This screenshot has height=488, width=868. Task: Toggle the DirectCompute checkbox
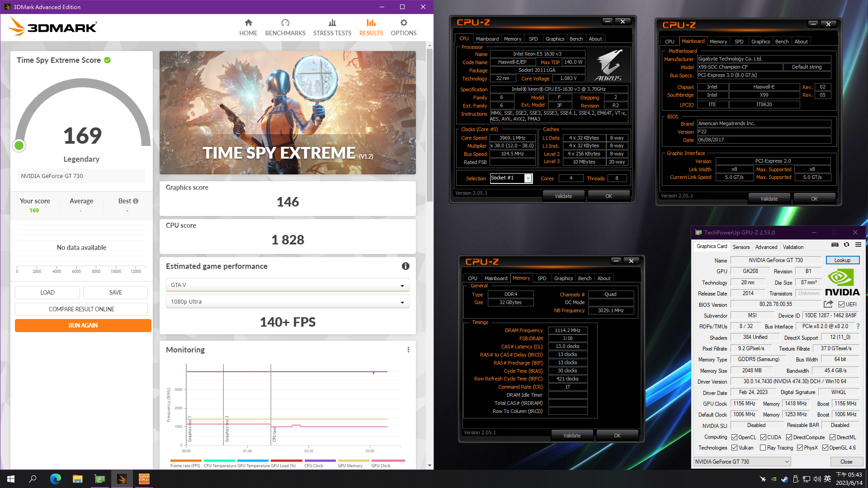[789, 437]
